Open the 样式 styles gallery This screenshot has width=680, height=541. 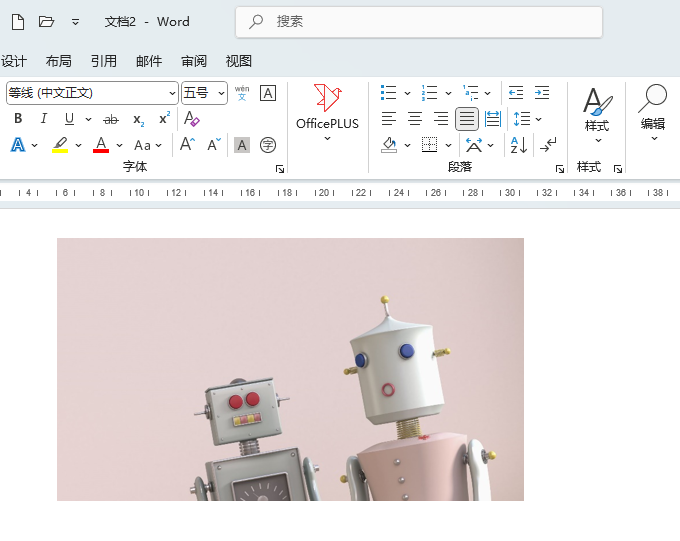coord(598,115)
